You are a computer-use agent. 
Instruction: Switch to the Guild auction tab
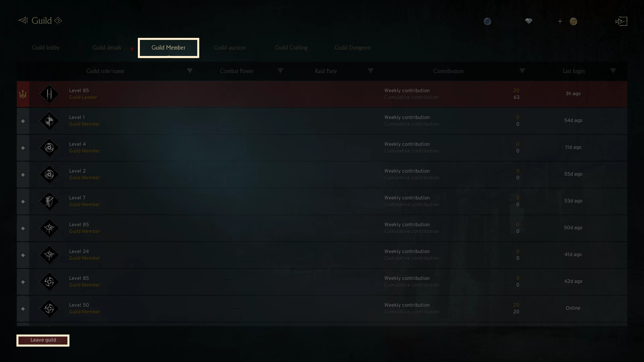tap(230, 48)
